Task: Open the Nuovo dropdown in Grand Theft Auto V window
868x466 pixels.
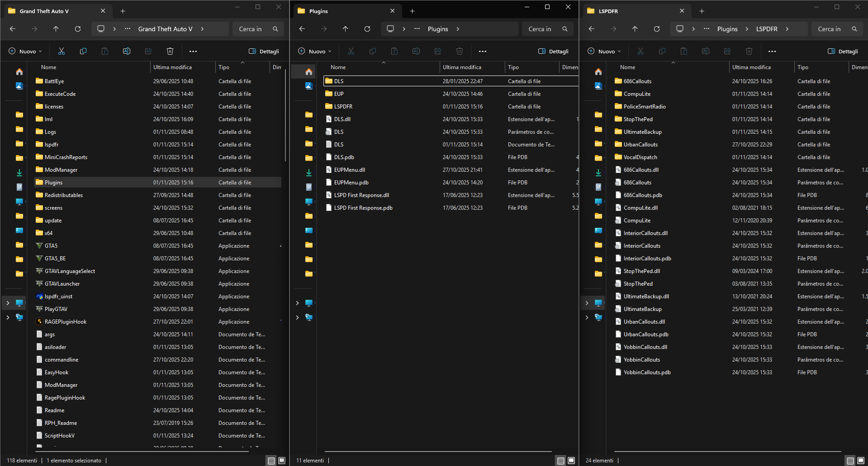Action: coord(25,52)
